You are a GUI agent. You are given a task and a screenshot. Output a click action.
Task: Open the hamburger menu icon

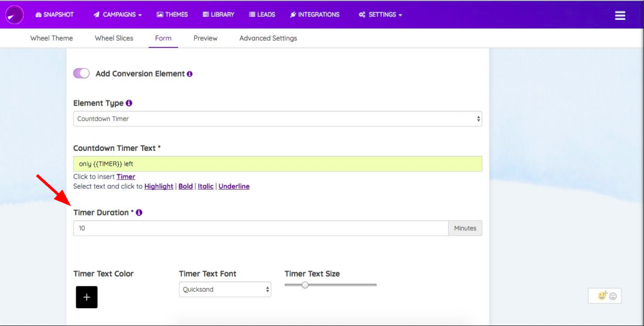(620, 15)
